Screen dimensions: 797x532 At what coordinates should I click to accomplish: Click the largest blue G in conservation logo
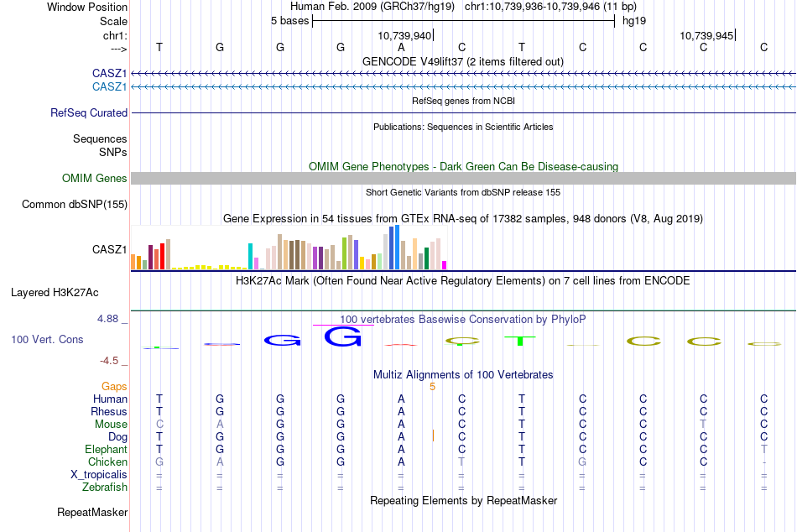point(343,336)
